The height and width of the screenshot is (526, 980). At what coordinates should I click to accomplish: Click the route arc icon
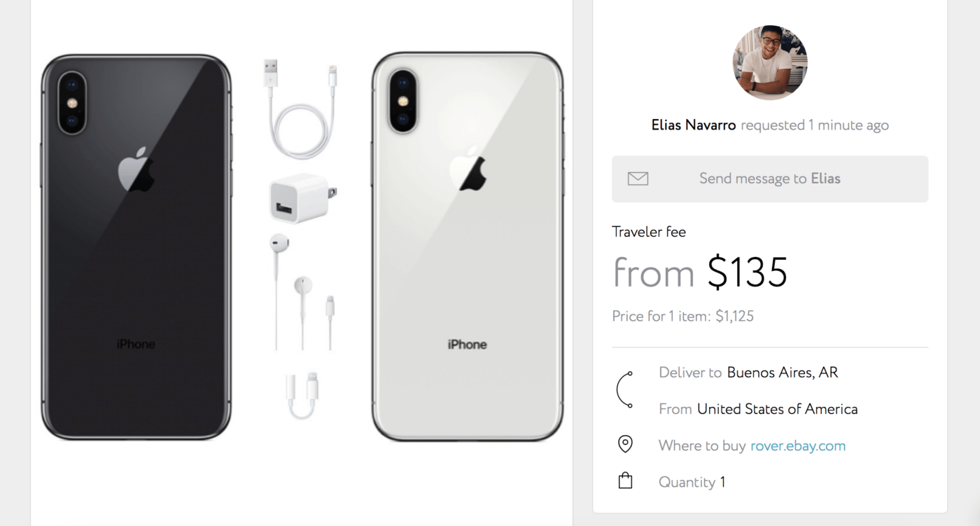[x=624, y=390]
